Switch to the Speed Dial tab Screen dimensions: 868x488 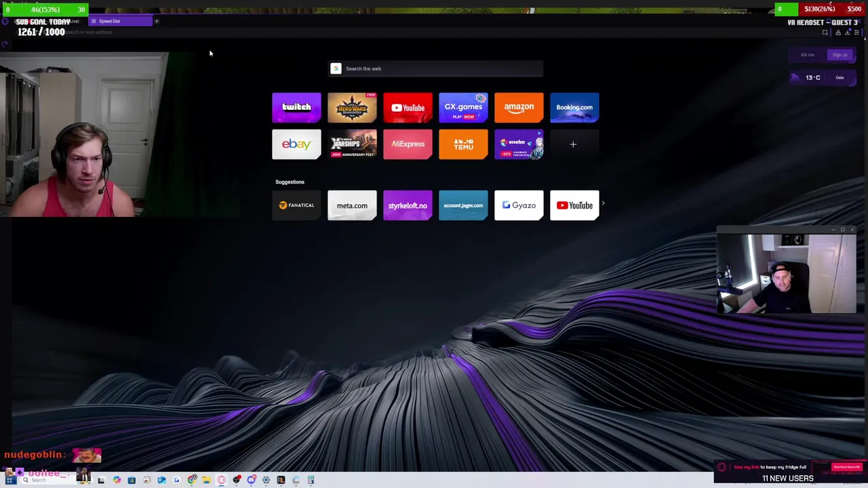click(121, 21)
